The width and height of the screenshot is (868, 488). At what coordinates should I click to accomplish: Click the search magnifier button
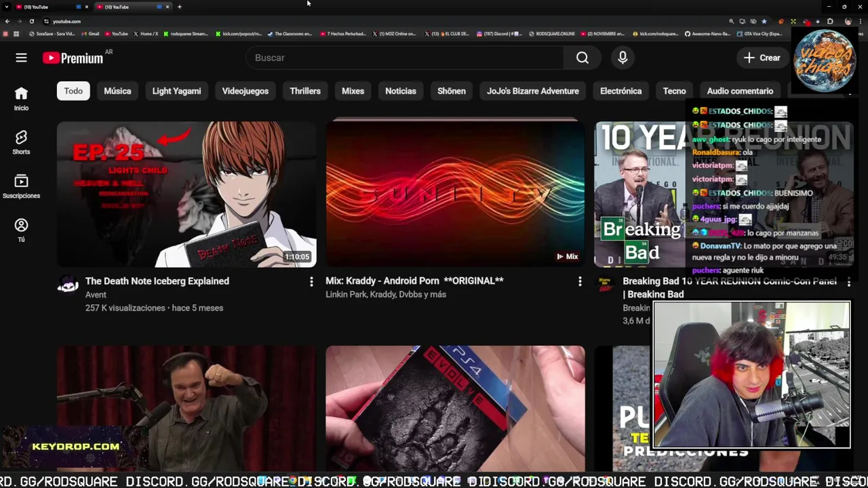(x=583, y=58)
